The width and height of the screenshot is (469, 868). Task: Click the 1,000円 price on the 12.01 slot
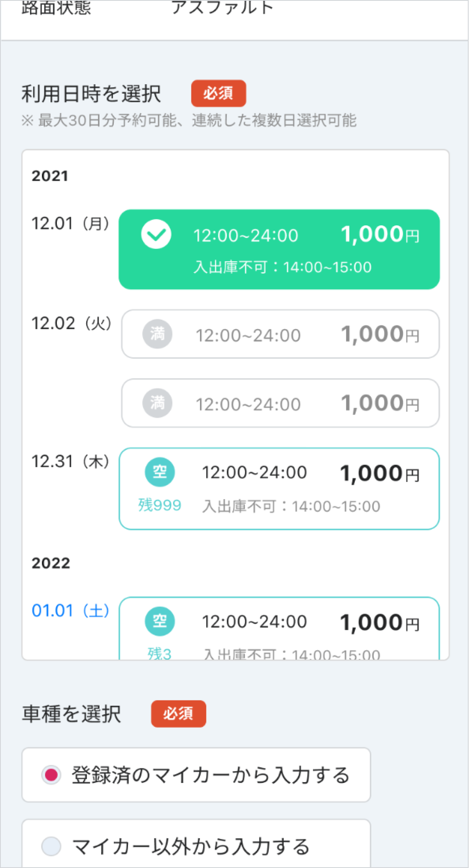[380, 235]
